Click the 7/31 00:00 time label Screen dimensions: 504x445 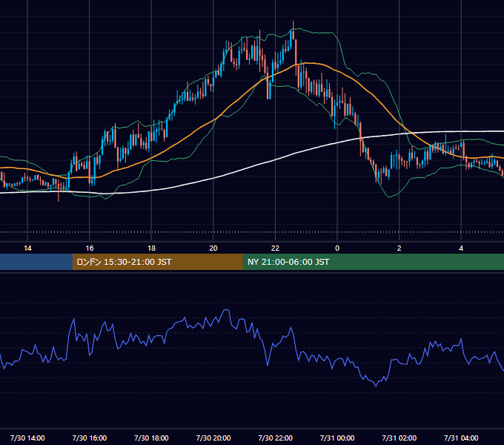[337, 438]
